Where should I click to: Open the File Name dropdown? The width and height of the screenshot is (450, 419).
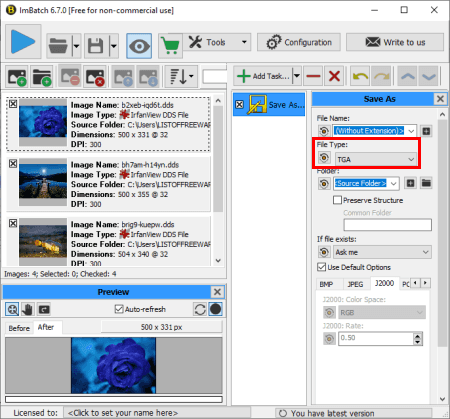point(411,131)
